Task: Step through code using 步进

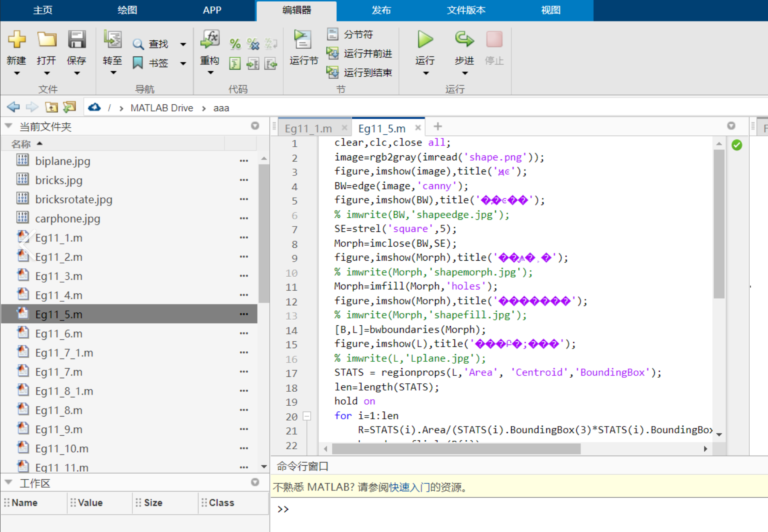Action: click(x=464, y=48)
